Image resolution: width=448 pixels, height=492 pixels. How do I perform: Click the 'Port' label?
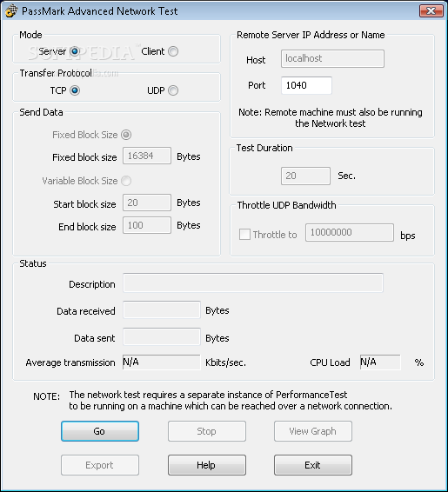click(257, 85)
